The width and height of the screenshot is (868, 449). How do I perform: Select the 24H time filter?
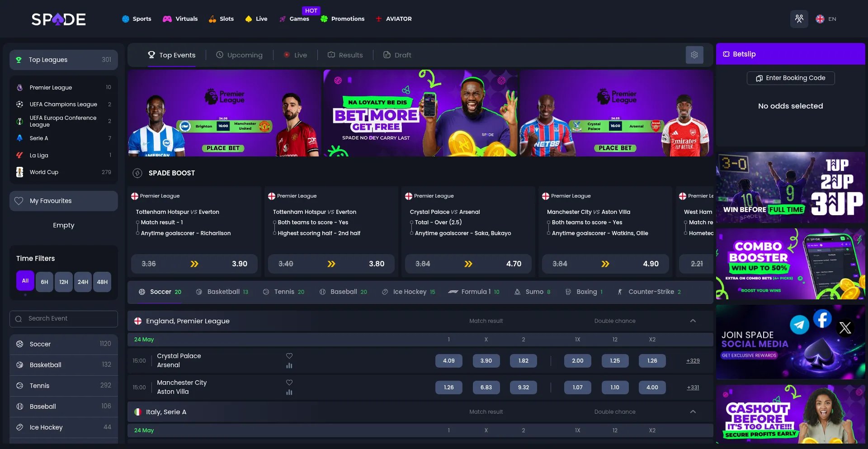click(83, 282)
